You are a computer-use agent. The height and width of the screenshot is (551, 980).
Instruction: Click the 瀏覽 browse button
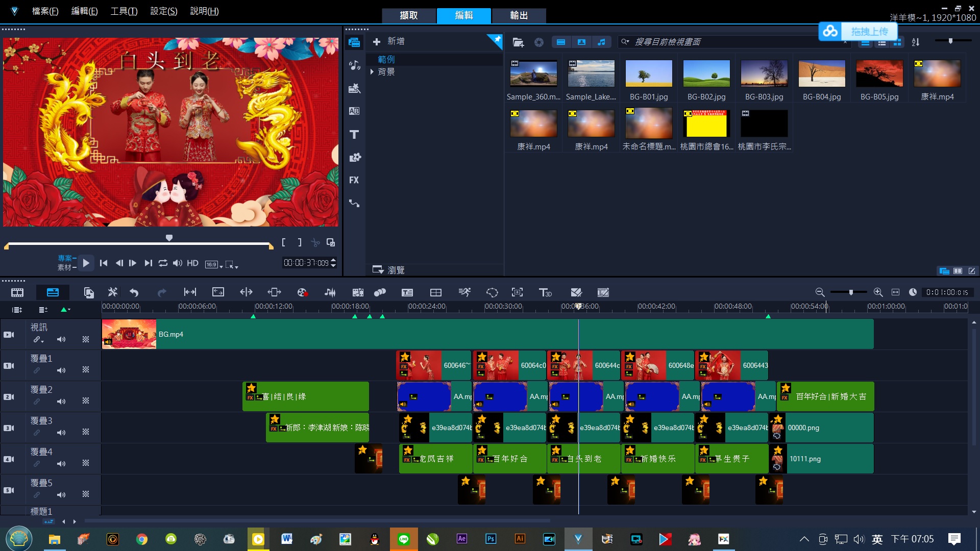(x=389, y=270)
